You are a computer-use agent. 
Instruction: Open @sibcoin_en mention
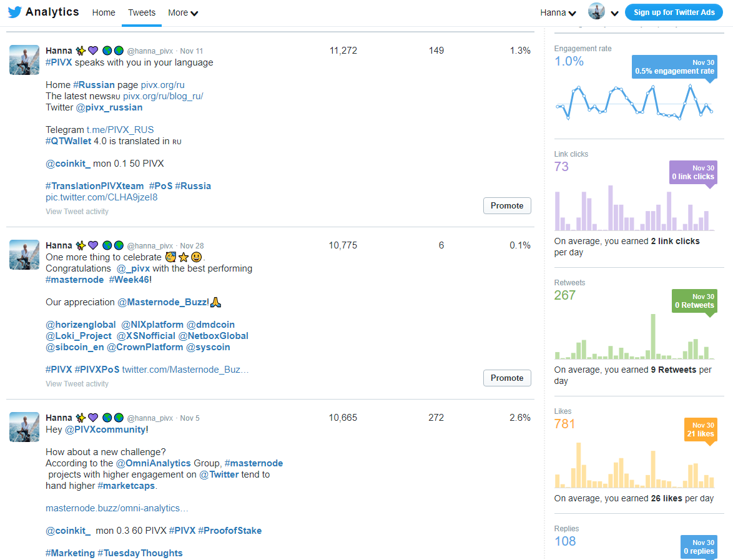pyautogui.click(x=75, y=347)
